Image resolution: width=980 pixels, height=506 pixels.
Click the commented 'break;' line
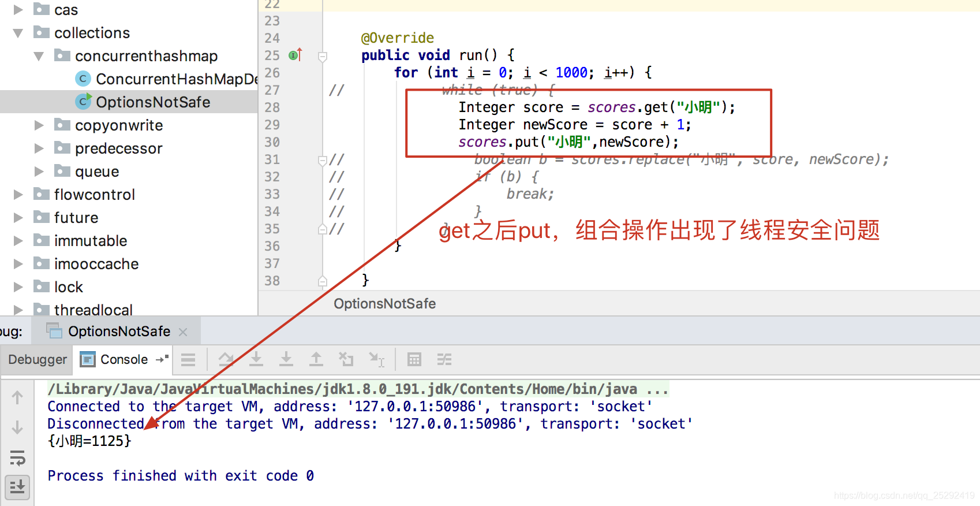coord(530,194)
